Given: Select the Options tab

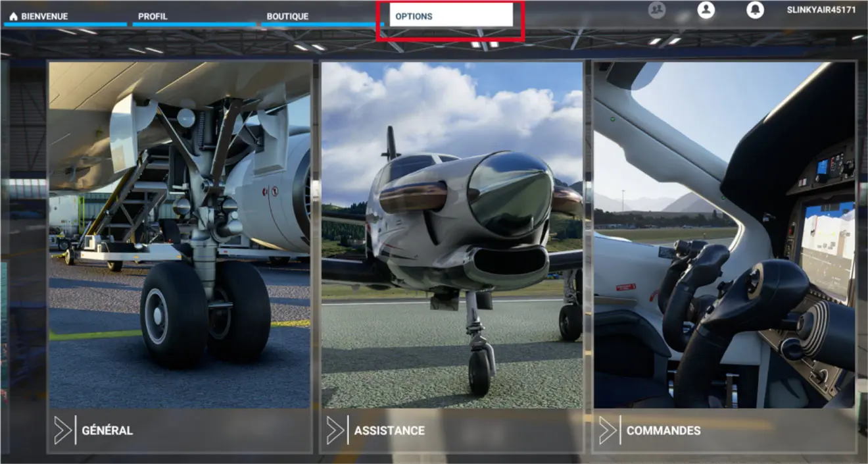Looking at the screenshot, I should 451,15.
